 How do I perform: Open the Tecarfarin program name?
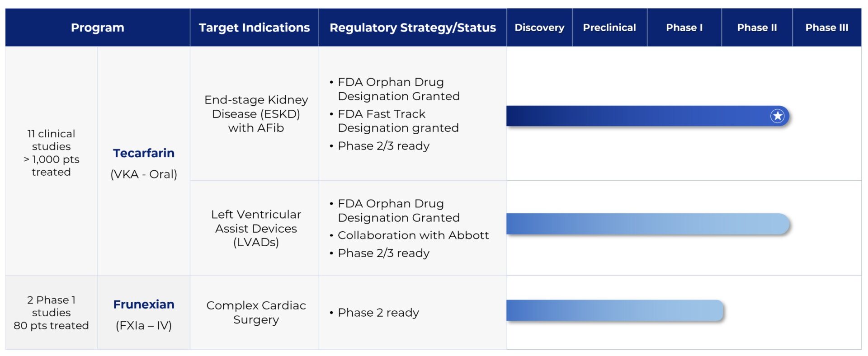pyautogui.click(x=143, y=153)
